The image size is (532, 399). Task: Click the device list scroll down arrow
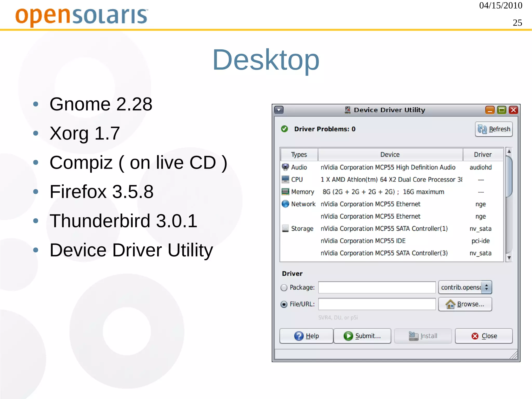(509, 258)
